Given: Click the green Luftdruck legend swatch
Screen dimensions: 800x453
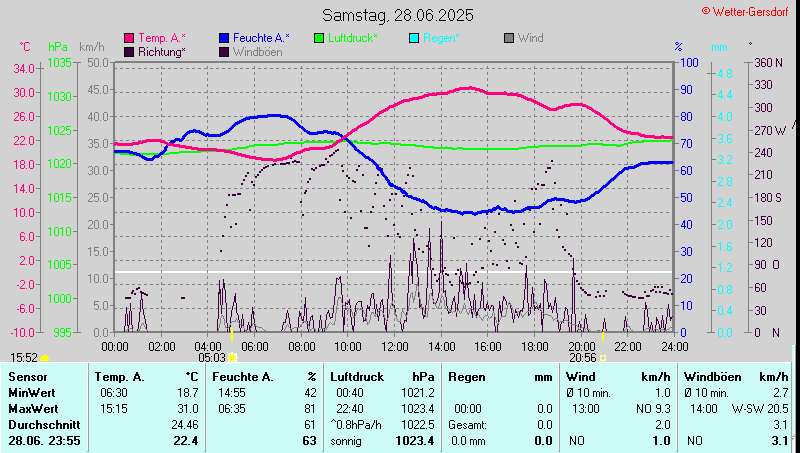Looking at the screenshot, I should point(319,38).
